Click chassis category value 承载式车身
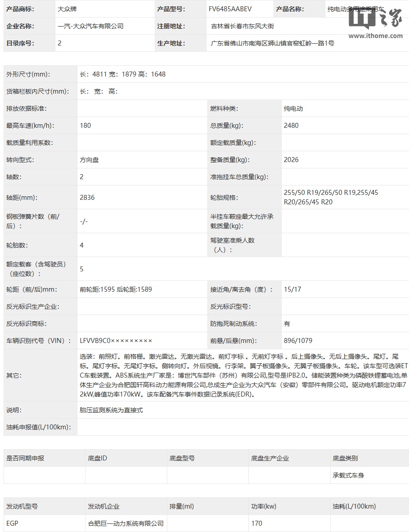 348,475
